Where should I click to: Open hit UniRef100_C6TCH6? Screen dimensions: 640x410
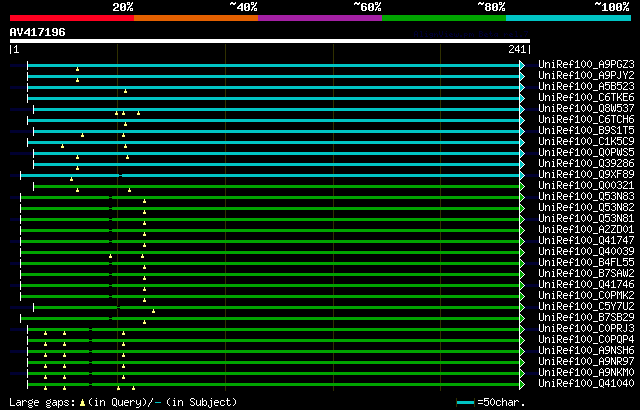(x=586, y=120)
